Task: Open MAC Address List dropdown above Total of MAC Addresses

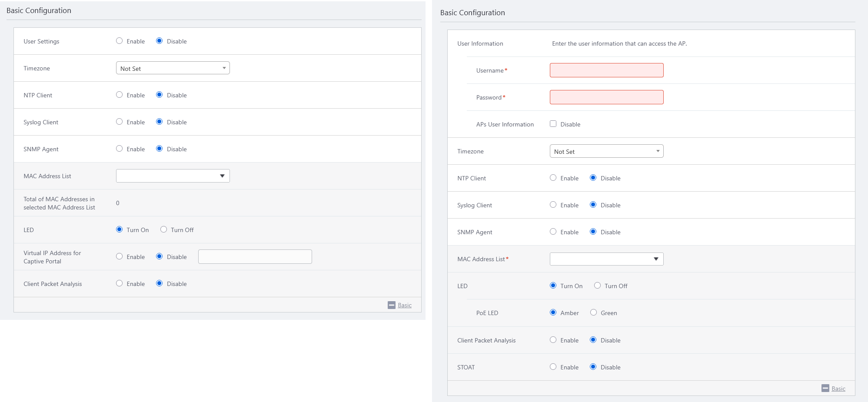Action: click(x=173, y=176)
